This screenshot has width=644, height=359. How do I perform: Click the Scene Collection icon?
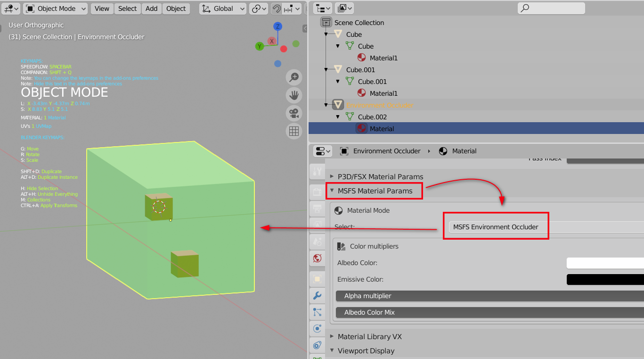click(x=326, y=22)
